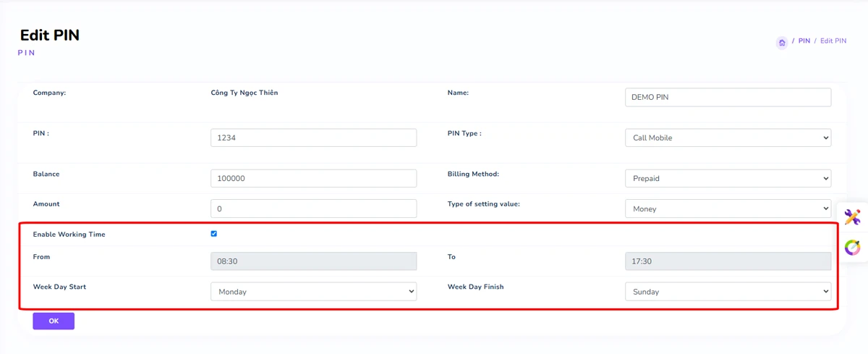Viewport: 868px width, 354px height.
Task: Click into the Balance input field
Action: coord(313,178)
